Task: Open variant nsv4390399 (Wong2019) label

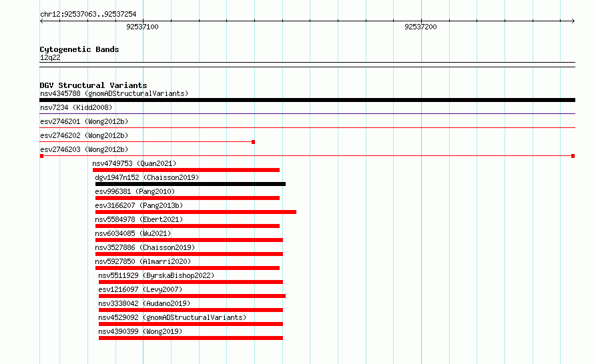Action: [140, 331]
